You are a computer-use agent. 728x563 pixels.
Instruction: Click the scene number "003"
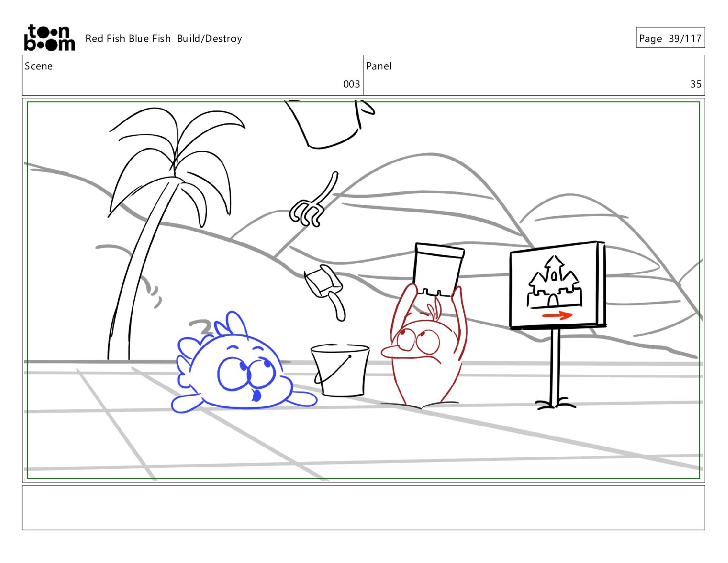click(x=352, y=84)
